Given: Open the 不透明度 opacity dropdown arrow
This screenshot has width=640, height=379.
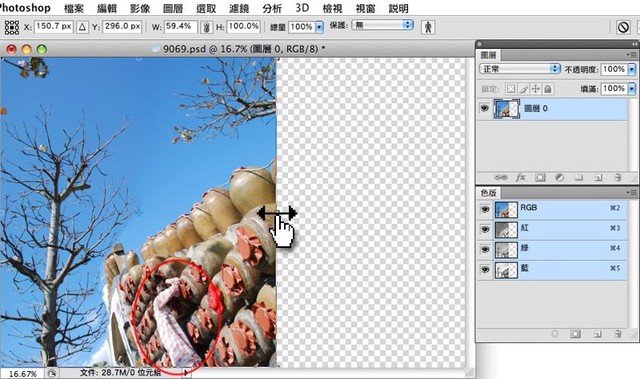Looking at the screenshot, I should tap(632, 69).
